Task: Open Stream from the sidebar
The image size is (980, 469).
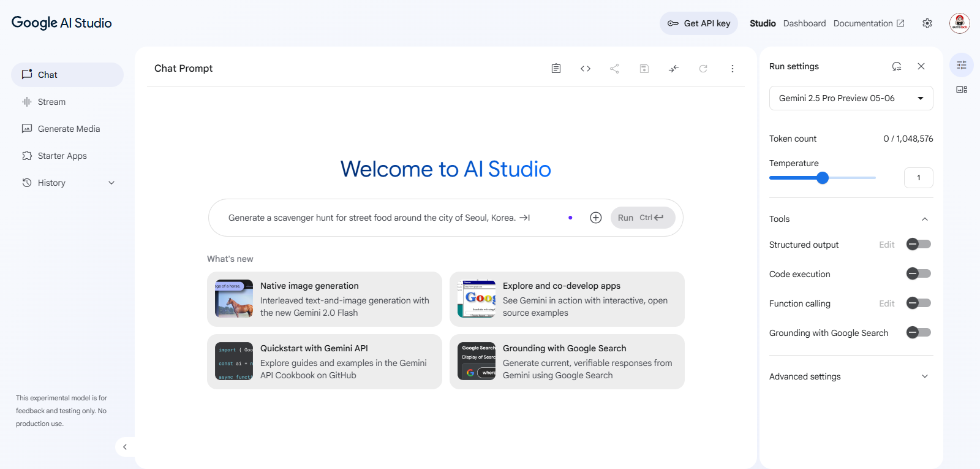Action: (x=67, y=102)
